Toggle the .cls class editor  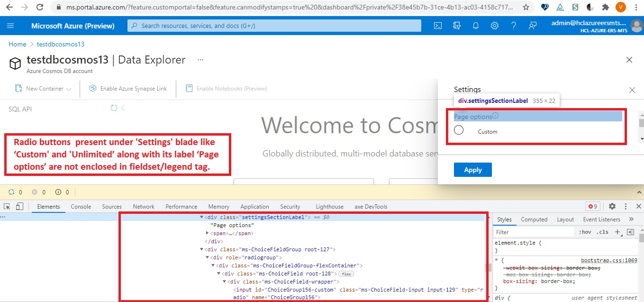coord(603,232)
